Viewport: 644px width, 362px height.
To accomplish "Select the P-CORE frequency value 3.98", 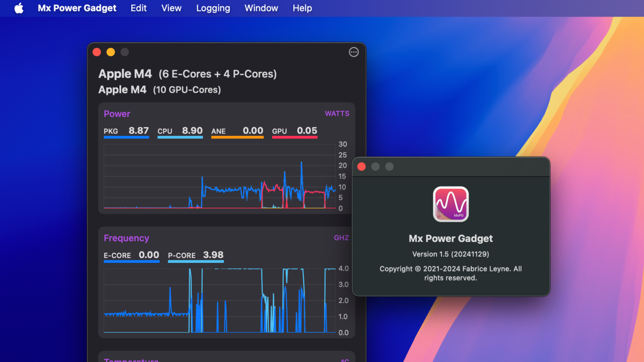I will [x=213, y=255].
